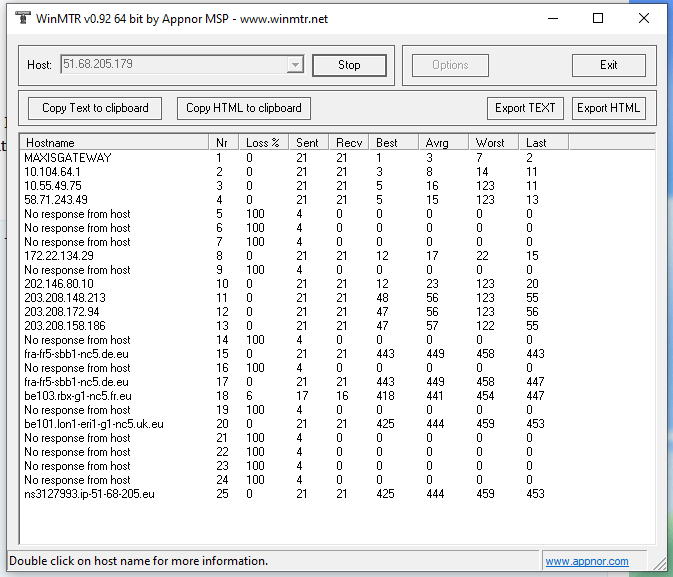673x577 pixels.
Task: Click Copy HTML to clipboard
Action: click(x=244, y=108)
